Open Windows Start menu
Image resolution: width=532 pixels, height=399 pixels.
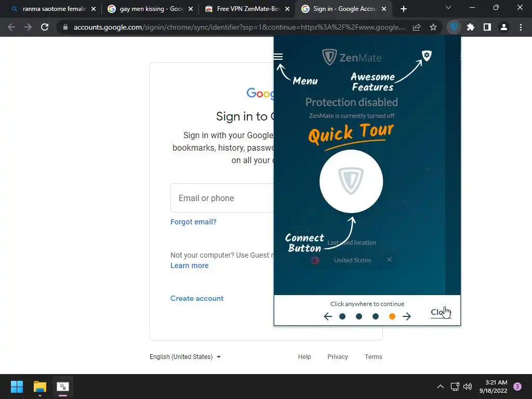point(17,387)
